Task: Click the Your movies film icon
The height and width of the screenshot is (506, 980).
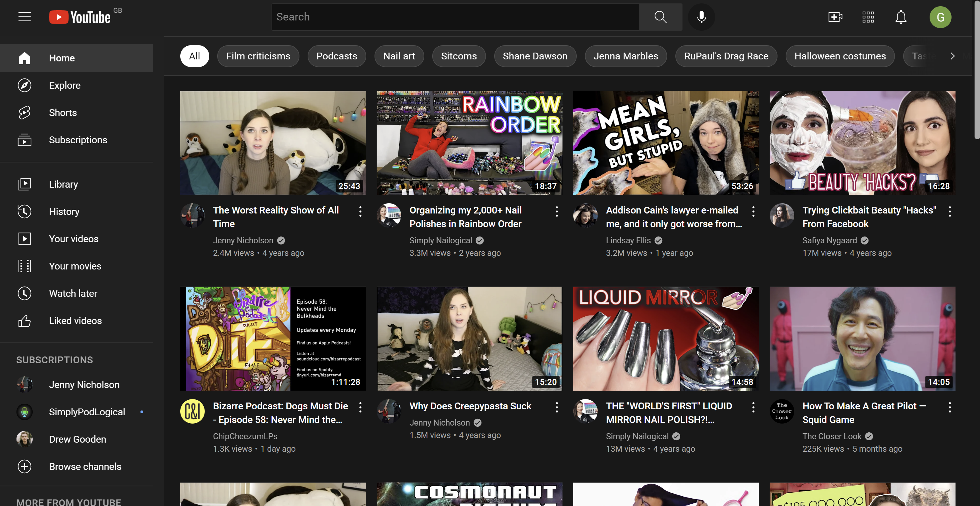Action: click(24, 266)
